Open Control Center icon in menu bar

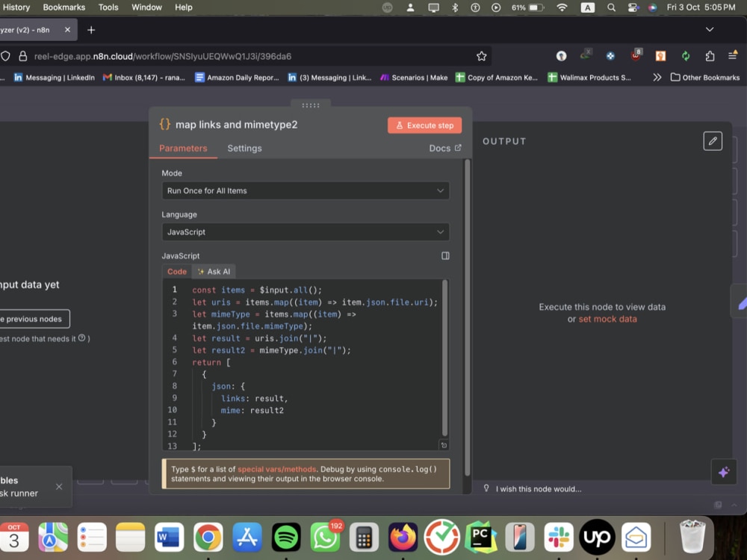coord(633,7)
